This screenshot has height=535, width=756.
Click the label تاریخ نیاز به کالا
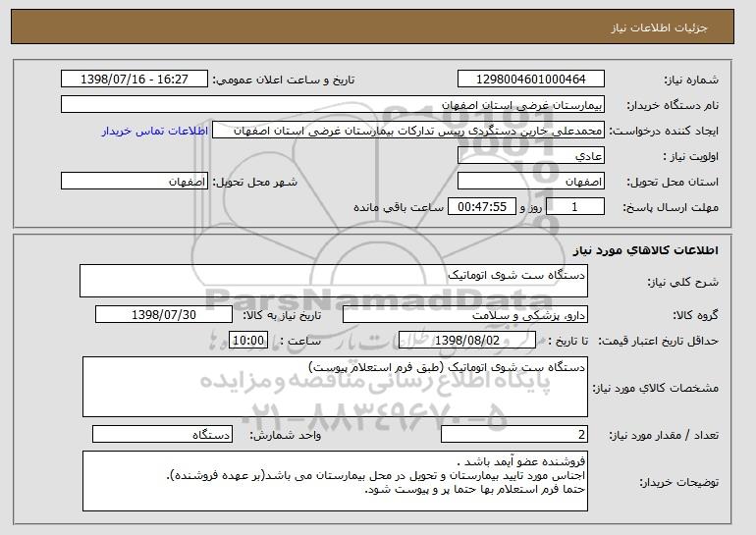point(282,316)
